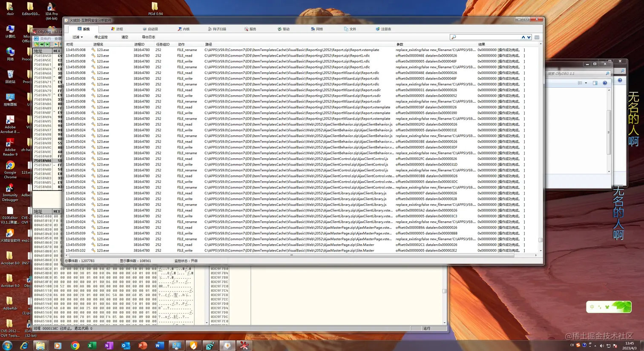Open the 计算机 desktop icon

(10, 32)
